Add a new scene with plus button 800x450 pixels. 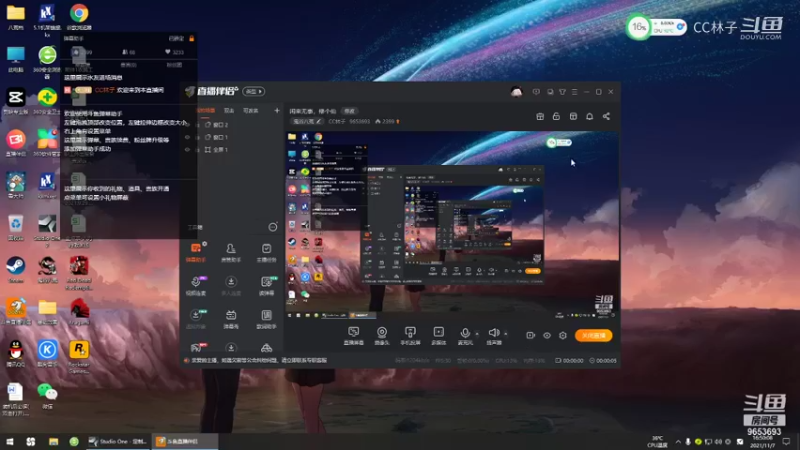(277, 111)
